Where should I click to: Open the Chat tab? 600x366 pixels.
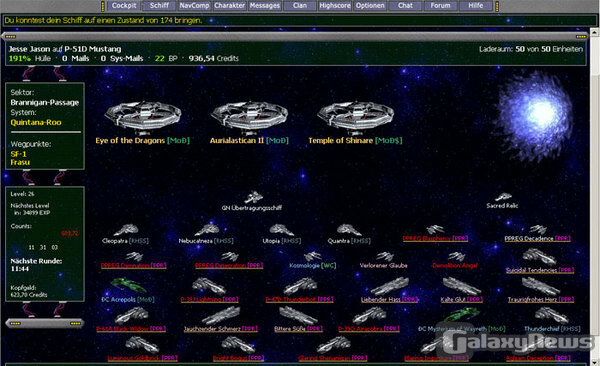pos(405,5)
